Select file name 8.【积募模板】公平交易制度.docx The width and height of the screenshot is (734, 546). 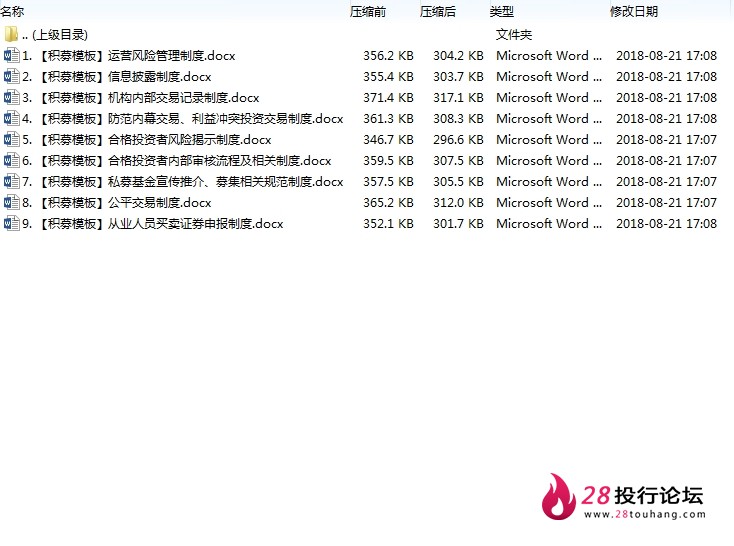[x=117, y=203]
